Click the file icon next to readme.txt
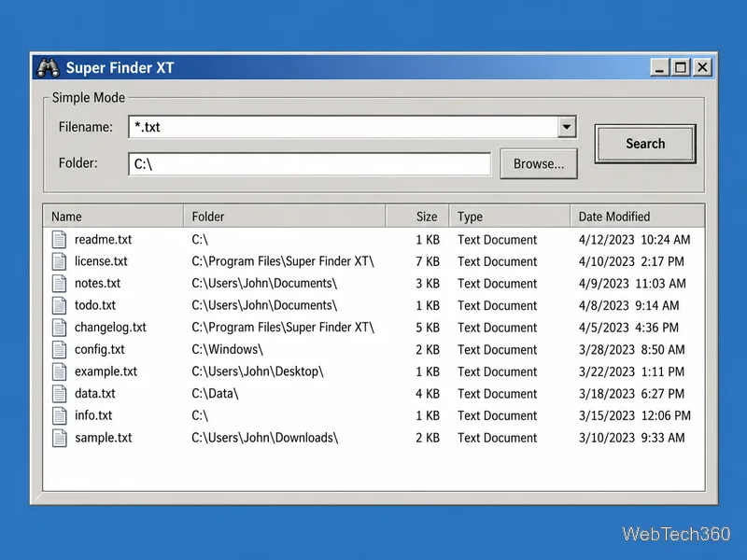This screenshot has width=747, height=560. [59, 240]
